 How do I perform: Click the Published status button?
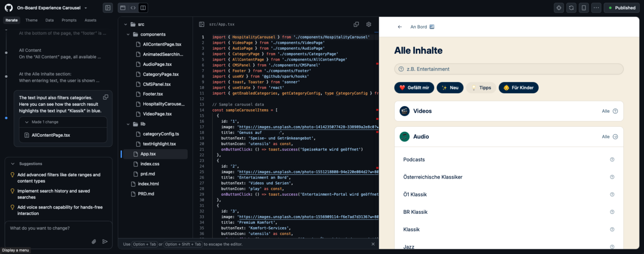point(621,8)
